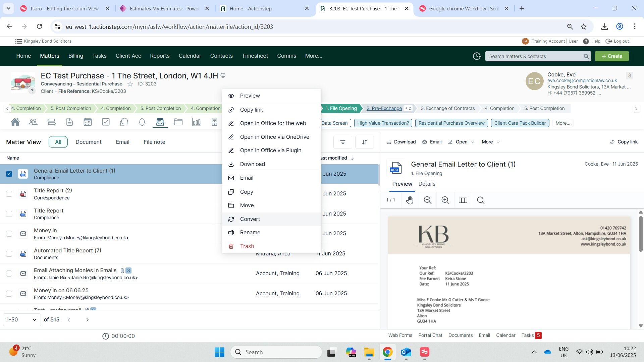This screenshot has height=362, width=644.
Task: Click the filter icon above document list
Action: click(342, 142)
